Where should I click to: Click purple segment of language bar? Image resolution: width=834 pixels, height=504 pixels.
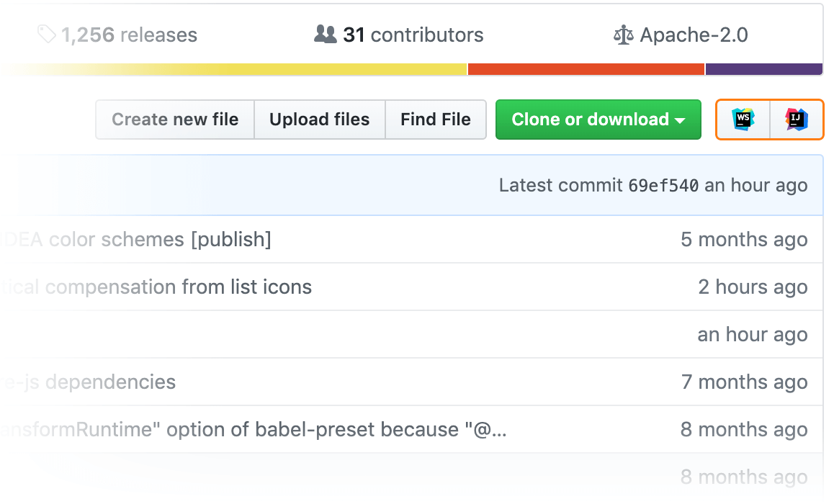(763, 69)
